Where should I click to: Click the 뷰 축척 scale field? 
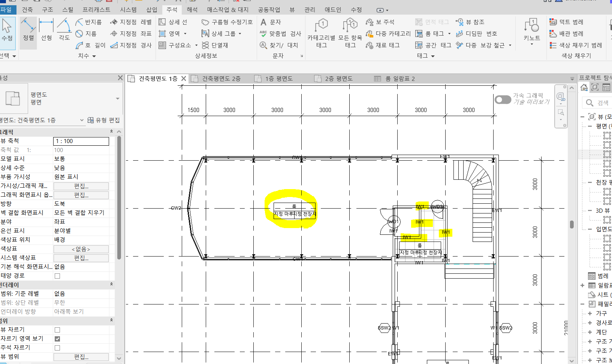(81, 141)
